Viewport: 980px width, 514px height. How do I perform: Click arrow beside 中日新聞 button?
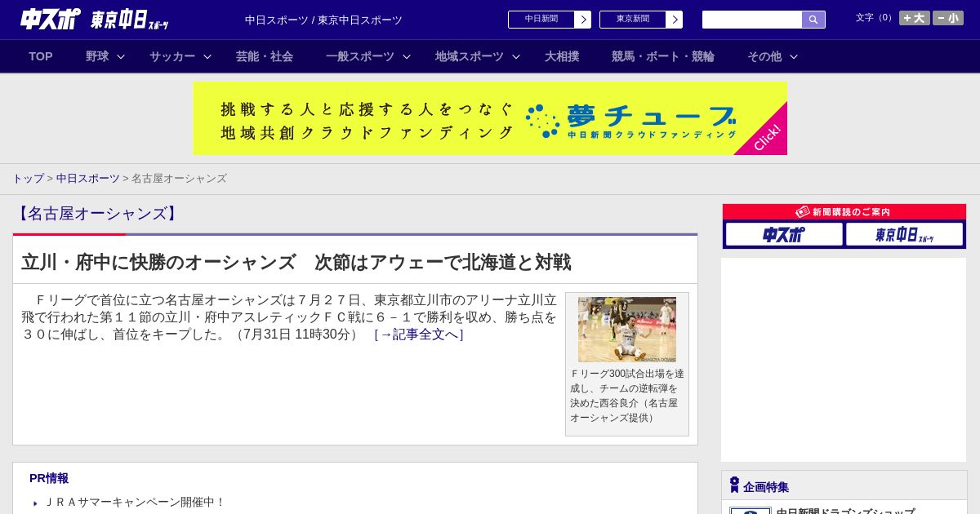pyautogui.click(x=583, y=20)
